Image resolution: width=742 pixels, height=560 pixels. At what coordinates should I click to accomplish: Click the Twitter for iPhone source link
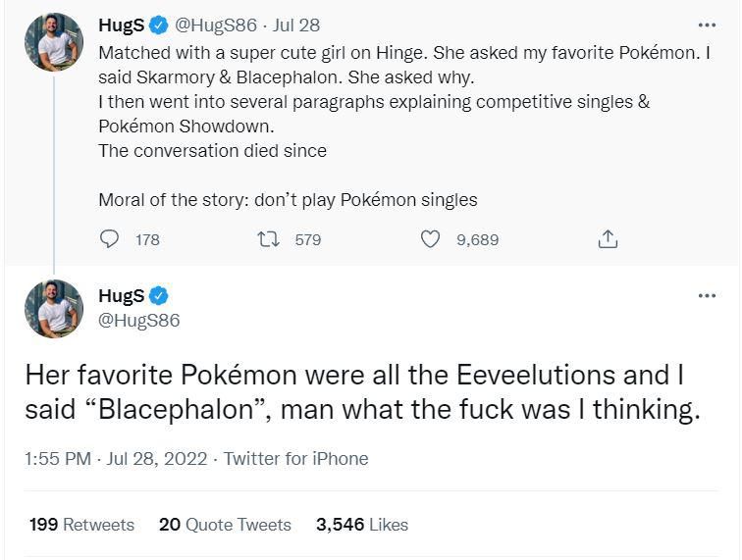[x=295, y=458]
